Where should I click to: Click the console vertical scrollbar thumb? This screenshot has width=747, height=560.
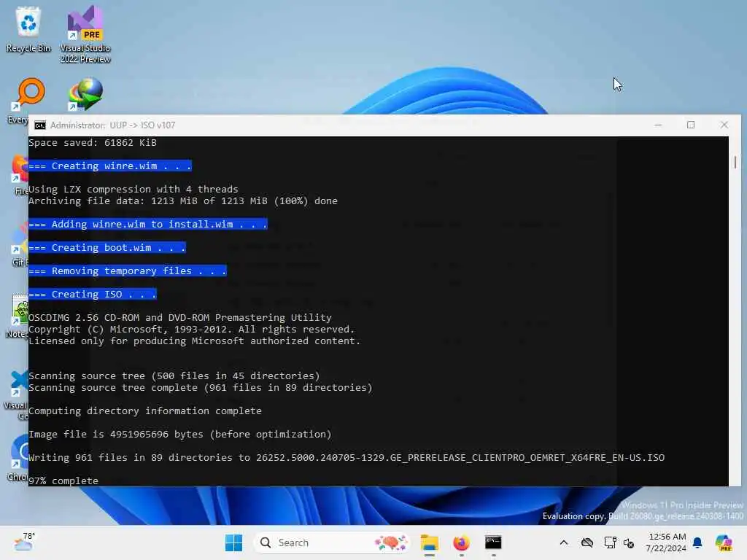pos(735,162)
